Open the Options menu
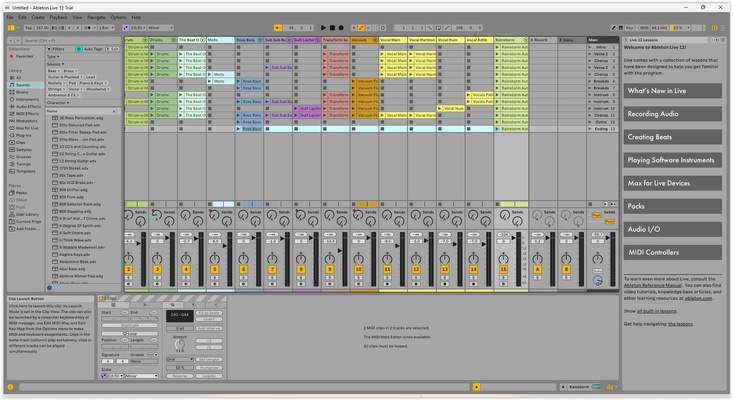This screenshot has height=400, width=733. (118, 18)
